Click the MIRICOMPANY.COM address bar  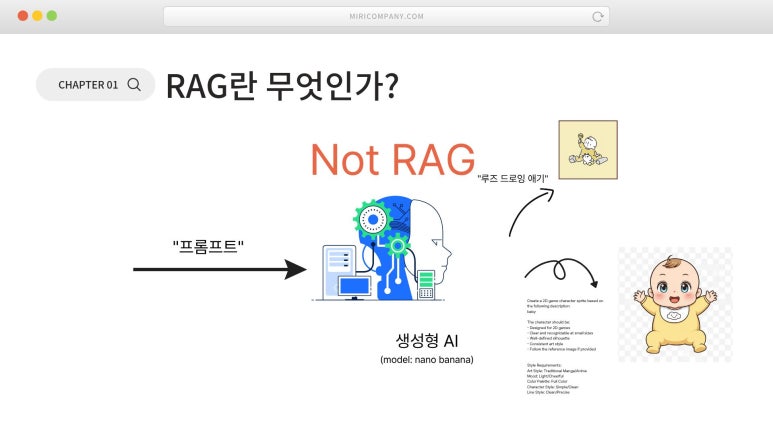click(386, 16)
